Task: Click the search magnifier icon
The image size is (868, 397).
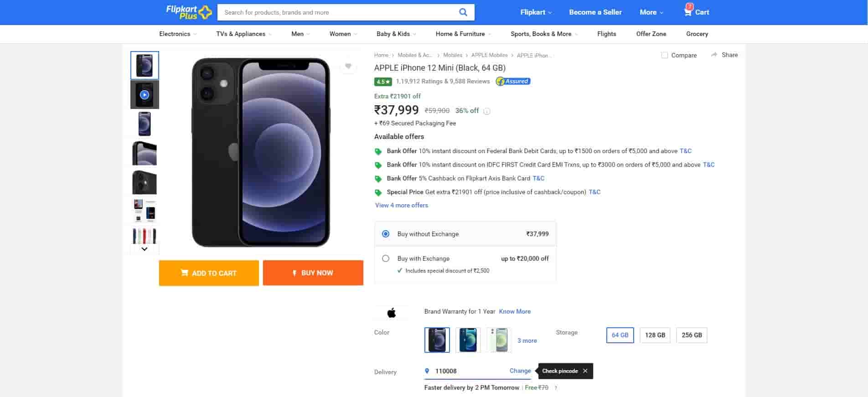Action: pyautogui.click(x=463, y=12)
